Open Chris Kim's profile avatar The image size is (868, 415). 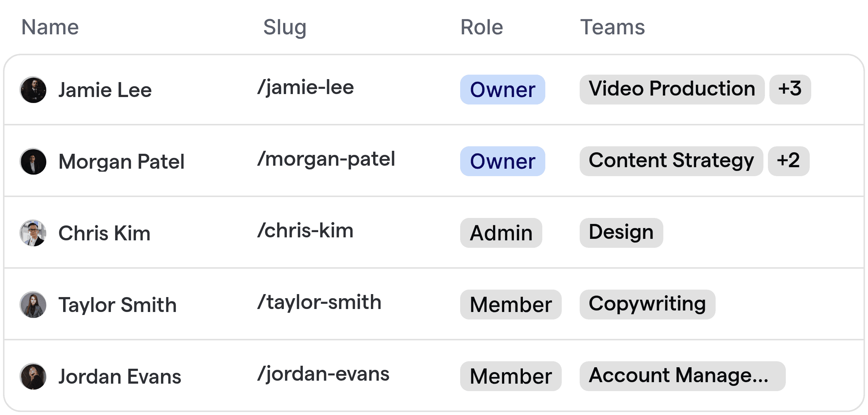33,233
